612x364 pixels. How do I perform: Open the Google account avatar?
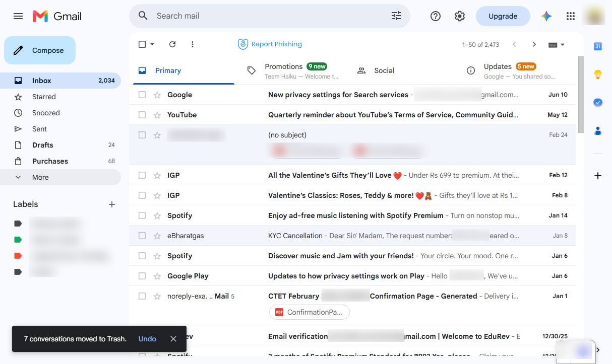click(593, 16)
